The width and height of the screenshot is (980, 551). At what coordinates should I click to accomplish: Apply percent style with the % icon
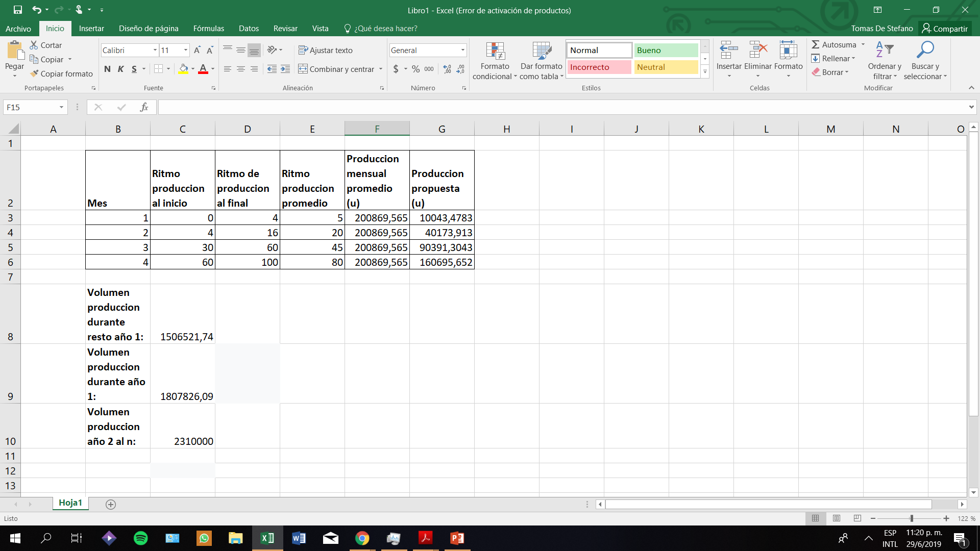click(x=416, y=69)
